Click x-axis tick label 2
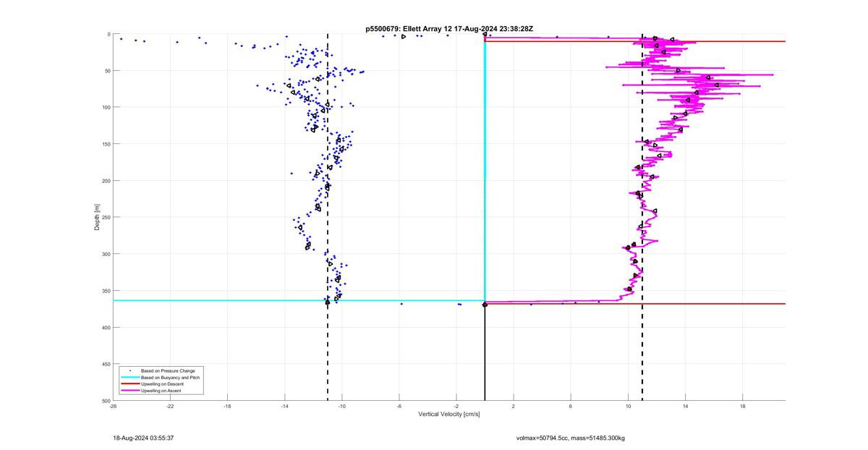Screen dimensions: 868x450 point(514,407)
